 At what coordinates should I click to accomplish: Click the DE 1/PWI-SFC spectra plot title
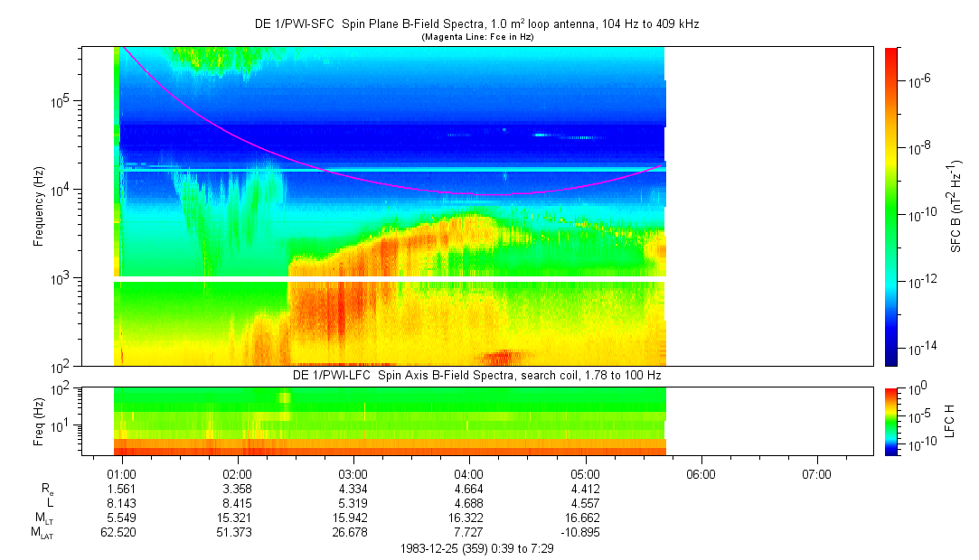click(476, 24)
